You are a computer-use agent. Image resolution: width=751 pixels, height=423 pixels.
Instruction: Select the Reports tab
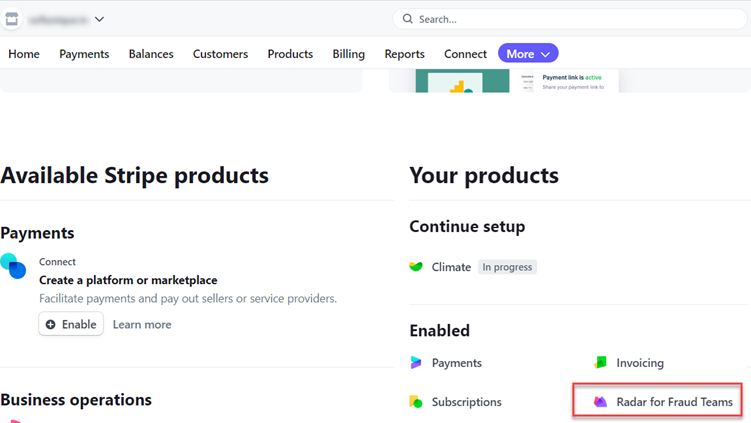(x=404, y=54)
